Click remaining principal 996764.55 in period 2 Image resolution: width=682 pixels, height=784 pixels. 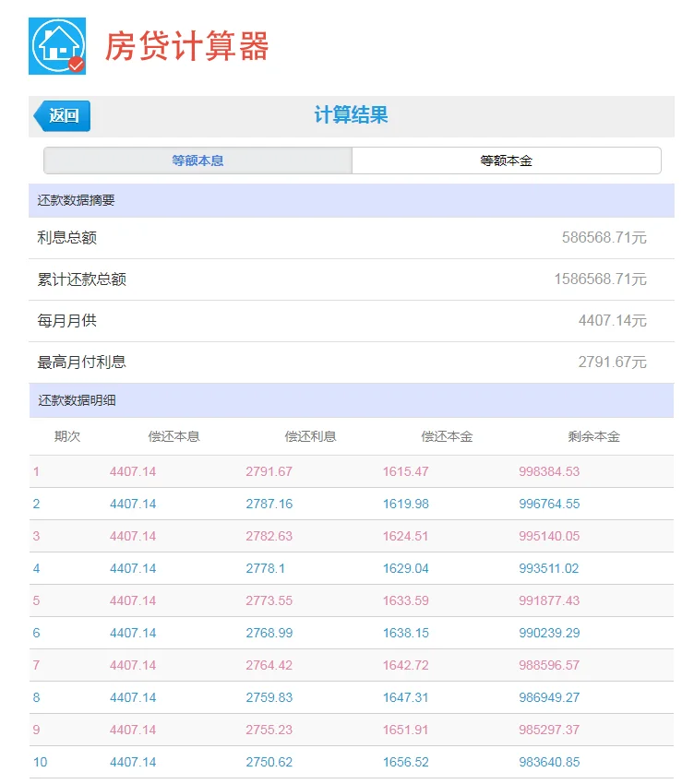pos(549,504)
